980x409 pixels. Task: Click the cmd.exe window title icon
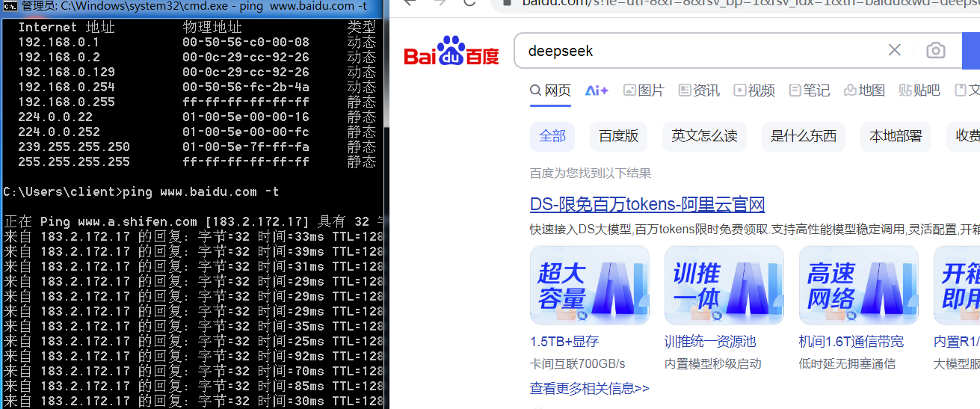tap(10, 6)
